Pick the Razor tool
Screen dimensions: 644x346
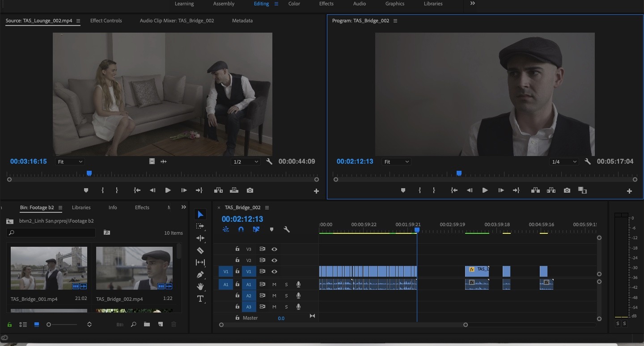click(x=200, y=250)
